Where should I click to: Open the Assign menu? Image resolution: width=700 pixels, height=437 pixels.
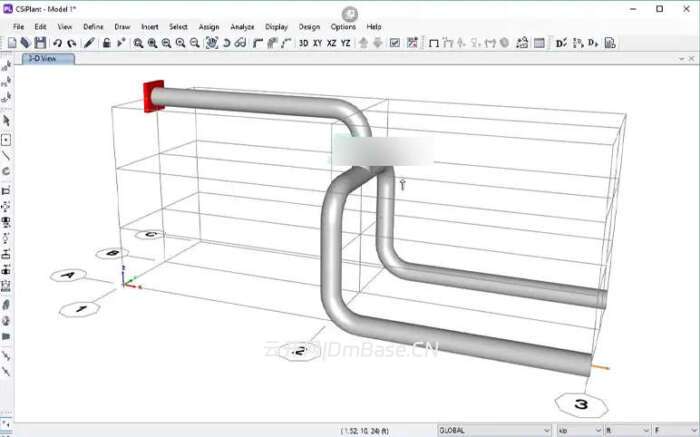[209, 27]
